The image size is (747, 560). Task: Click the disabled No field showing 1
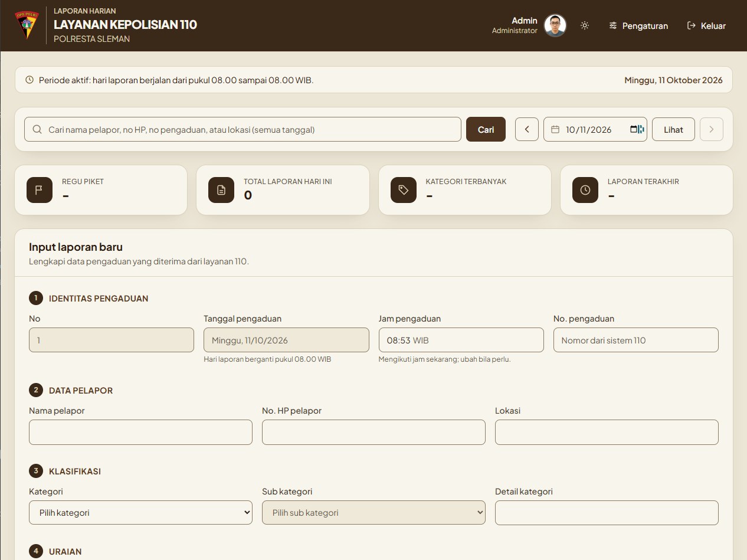click(x=112, y=340)
